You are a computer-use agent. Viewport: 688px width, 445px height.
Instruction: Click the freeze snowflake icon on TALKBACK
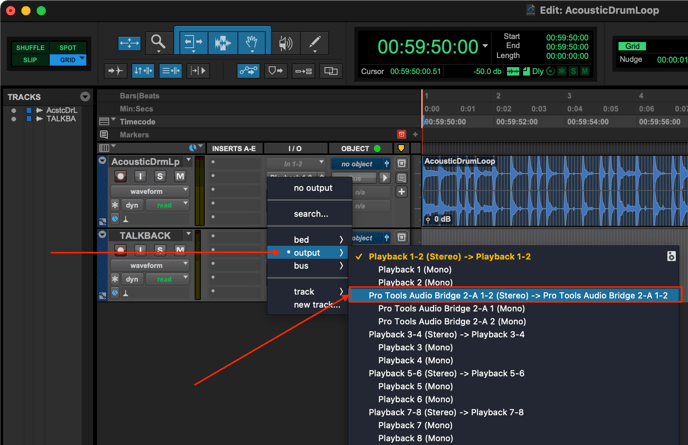tap(115, 279)
